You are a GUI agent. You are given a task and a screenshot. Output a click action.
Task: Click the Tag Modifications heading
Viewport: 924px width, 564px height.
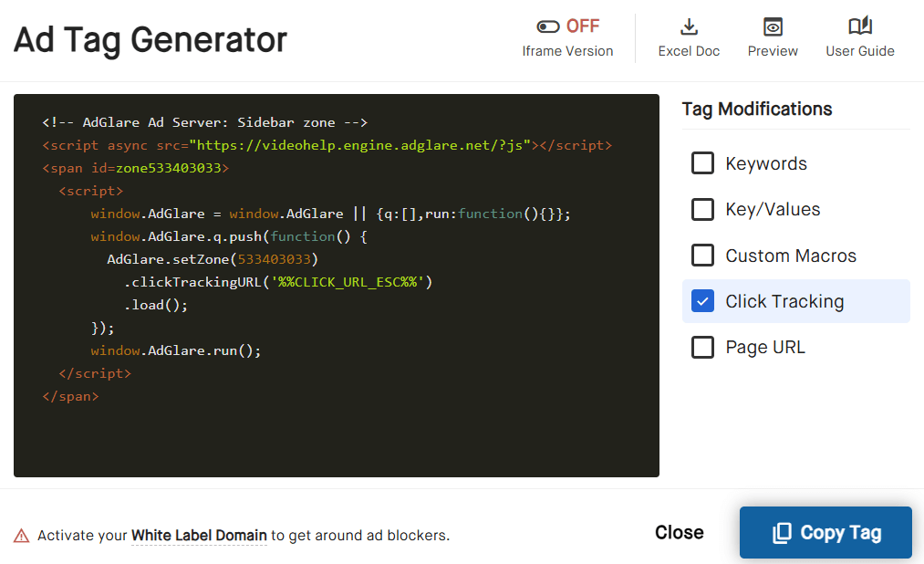tap(756, 110)
